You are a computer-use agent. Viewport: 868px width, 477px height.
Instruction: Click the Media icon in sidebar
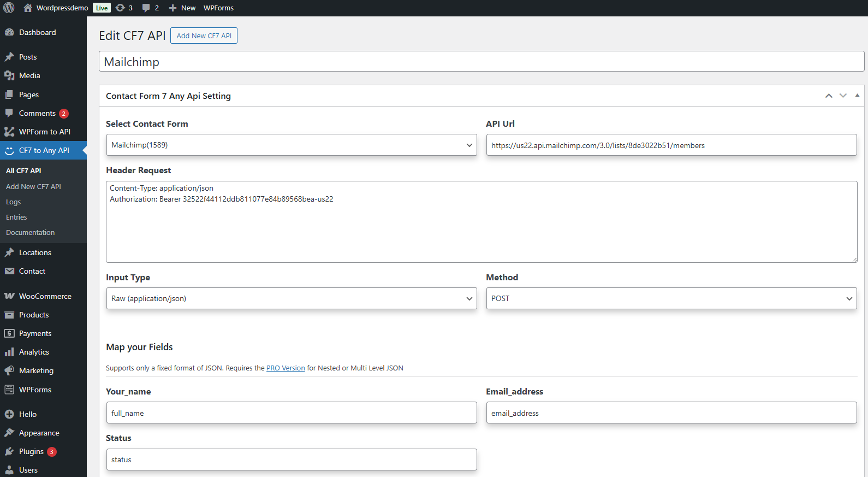(x=9, y=75)
